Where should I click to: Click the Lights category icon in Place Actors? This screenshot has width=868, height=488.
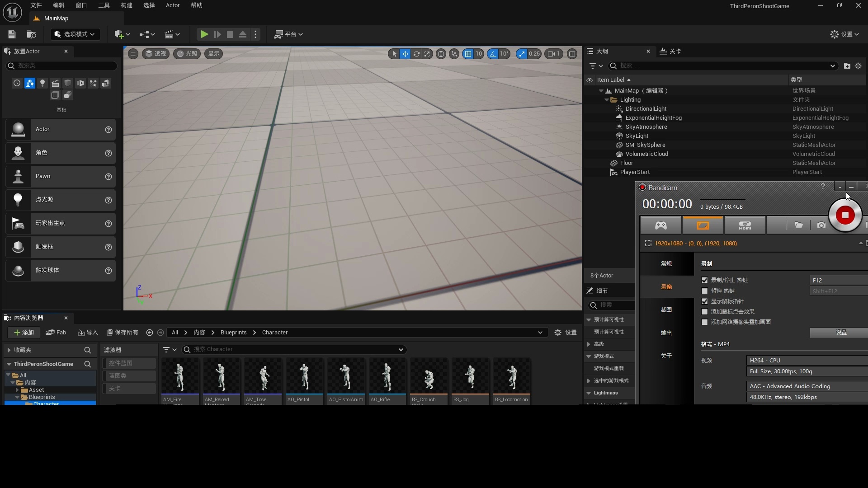(x=42, y=83)
